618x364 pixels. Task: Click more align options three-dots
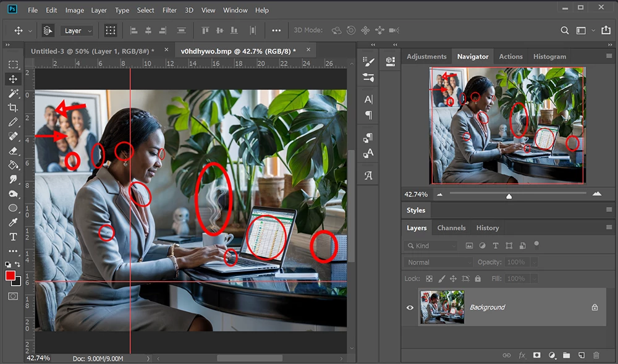pyautogui.click(x=276, y=30)
